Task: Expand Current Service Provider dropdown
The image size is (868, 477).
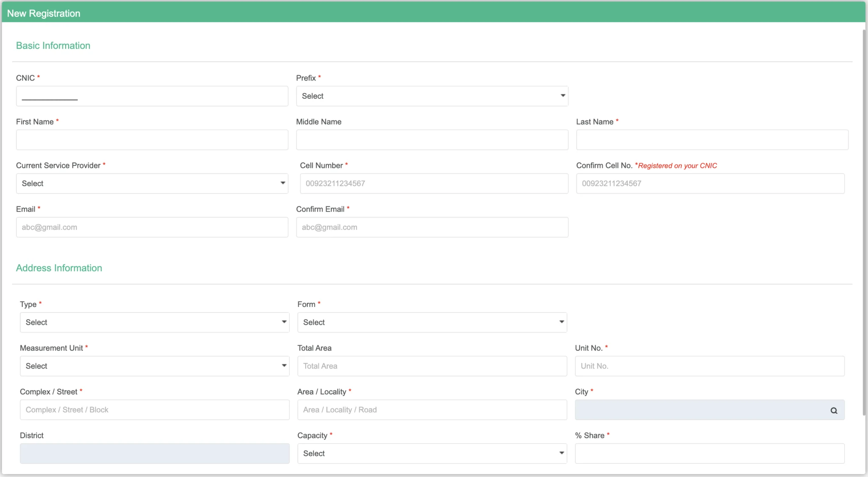Action: click(152, 184)
